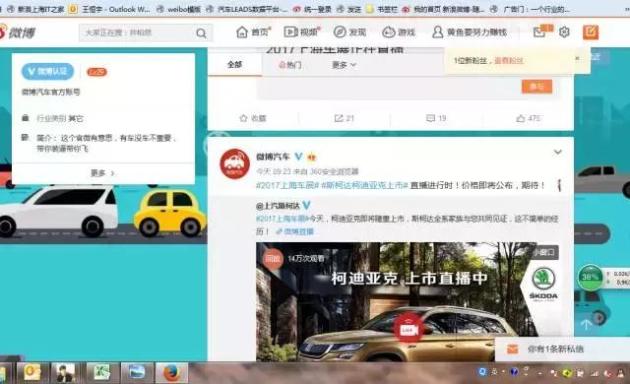Click the orange compose post icon
The height and width of the screenshot is (384, 630).
pos(591,33)
